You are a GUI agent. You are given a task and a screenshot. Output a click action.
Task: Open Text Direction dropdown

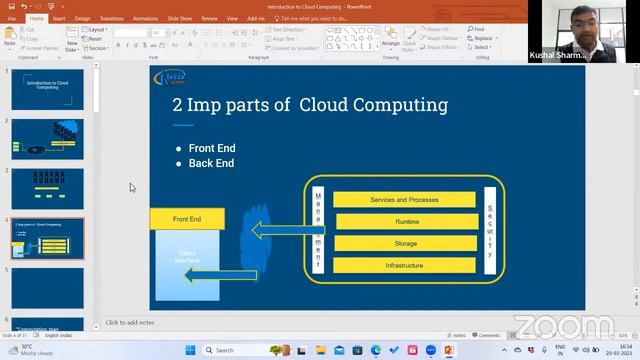point(287,30)
